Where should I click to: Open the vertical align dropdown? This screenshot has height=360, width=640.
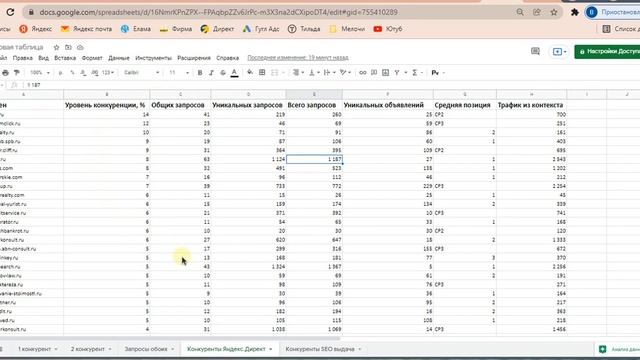pyautogui.click(x=314, y=73)
